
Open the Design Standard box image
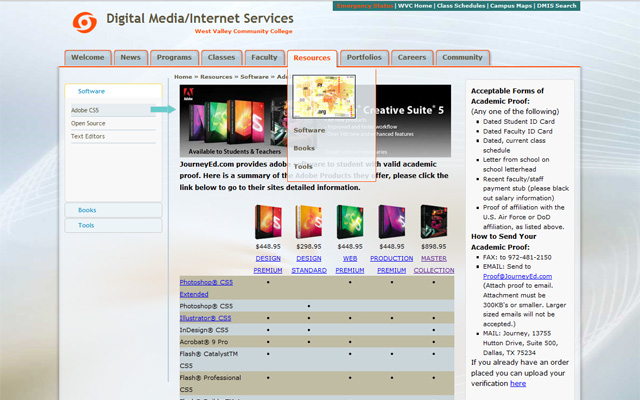tap(309, 222)
